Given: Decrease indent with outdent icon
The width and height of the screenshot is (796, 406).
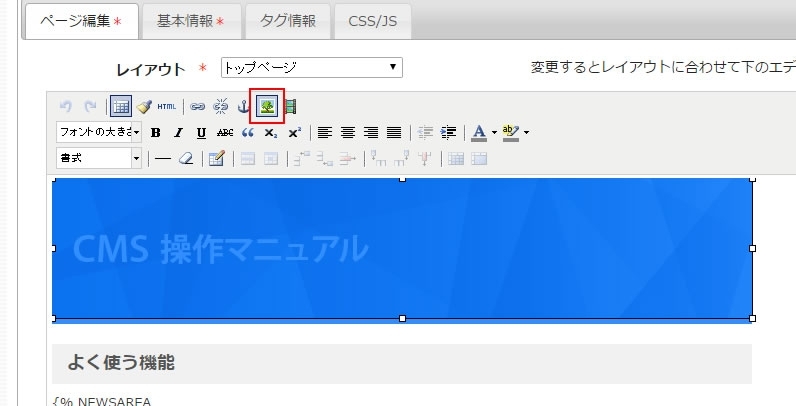Looking at the screenshot, I should (425, 133).
